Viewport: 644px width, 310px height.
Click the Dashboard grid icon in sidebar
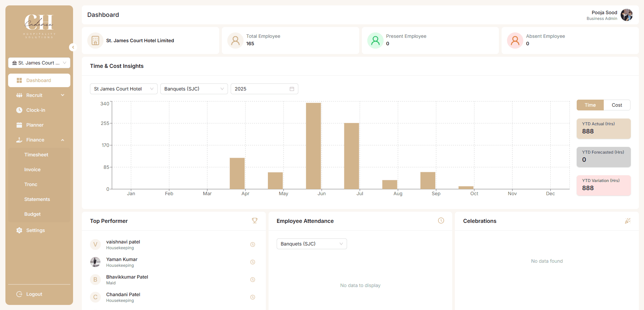click(x=19, y=80)
